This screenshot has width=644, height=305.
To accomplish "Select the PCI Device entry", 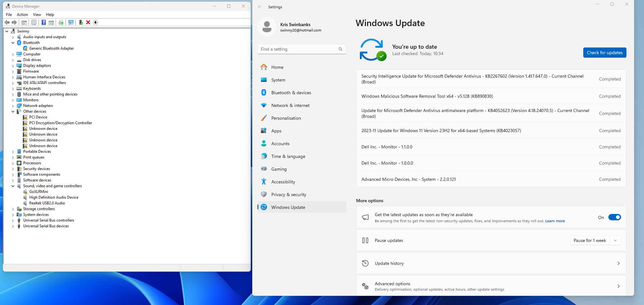I will pyautogui.click(x=38, y=117).
